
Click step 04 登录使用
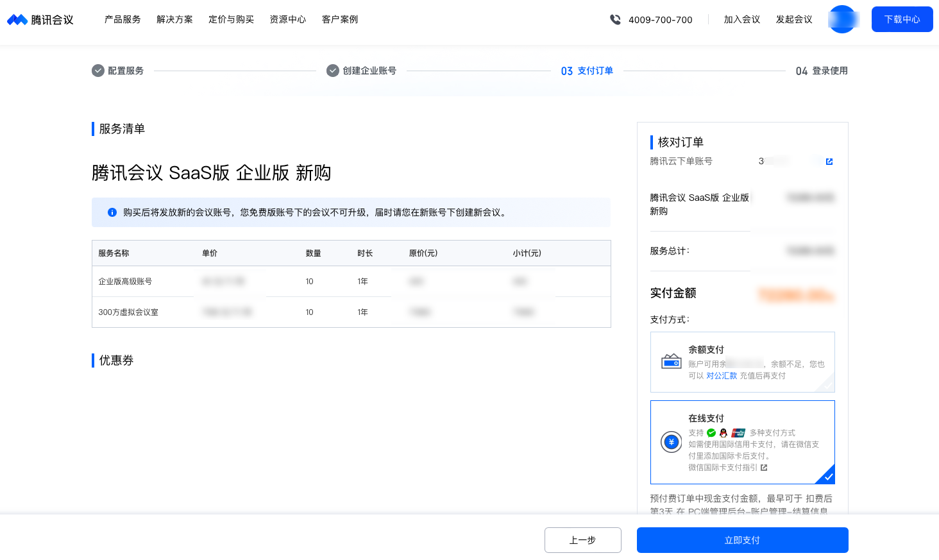[822, 71]
